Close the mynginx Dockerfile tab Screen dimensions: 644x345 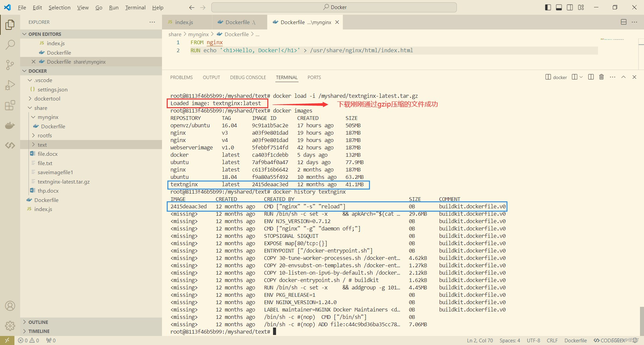click(x=337, y=22)
